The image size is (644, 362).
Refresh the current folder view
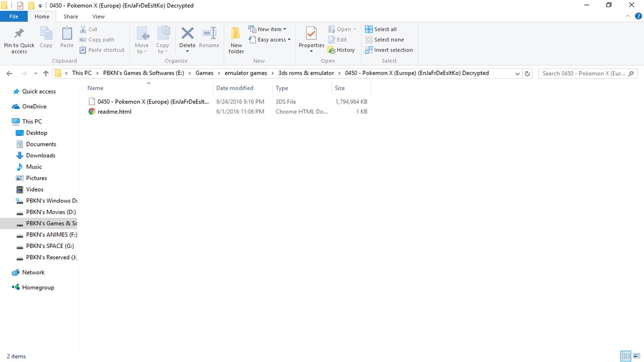coord(527,73)
